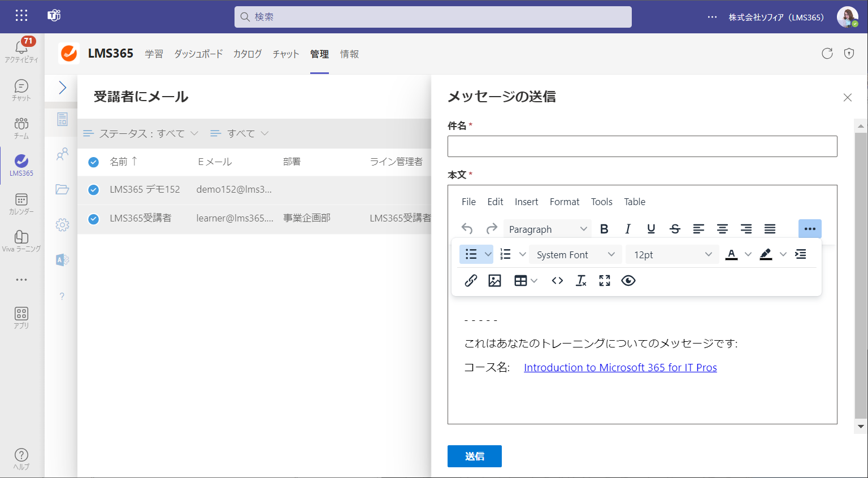The image size is (868, 478).
Task: Increase indent in the editor
Action: point(801,254)
